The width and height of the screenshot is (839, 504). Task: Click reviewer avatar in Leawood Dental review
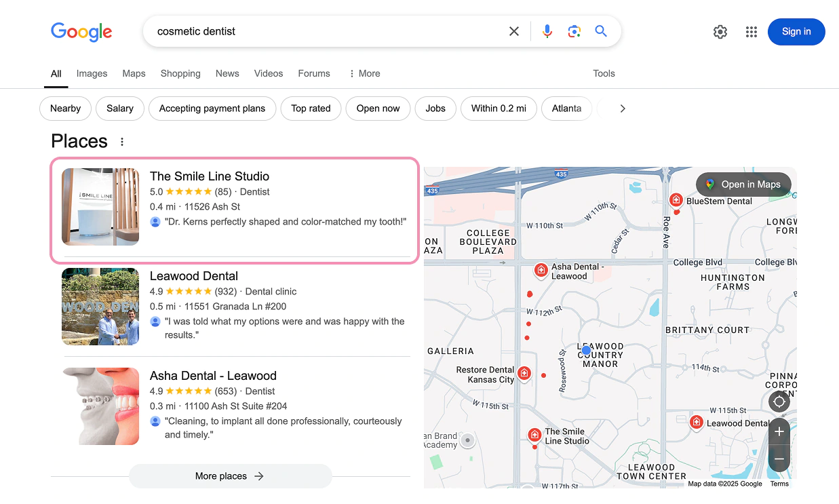pyautogui.click(x=155, y=322)
